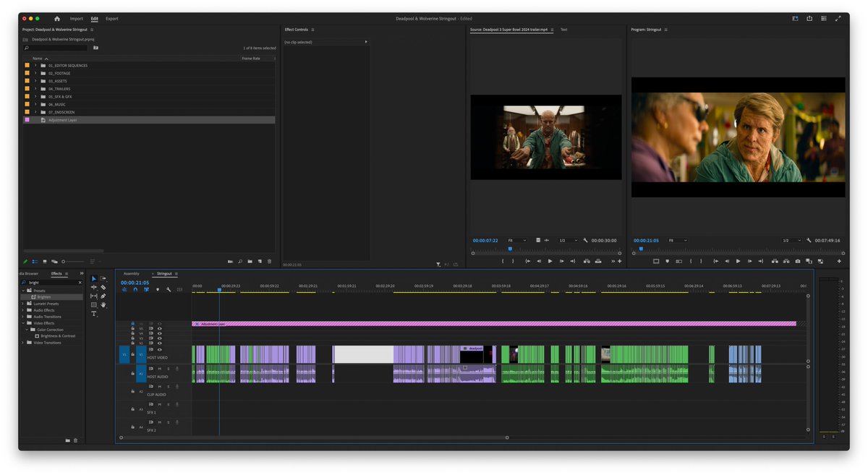
Task: Select the Razor tool
Action: [103, 287]
